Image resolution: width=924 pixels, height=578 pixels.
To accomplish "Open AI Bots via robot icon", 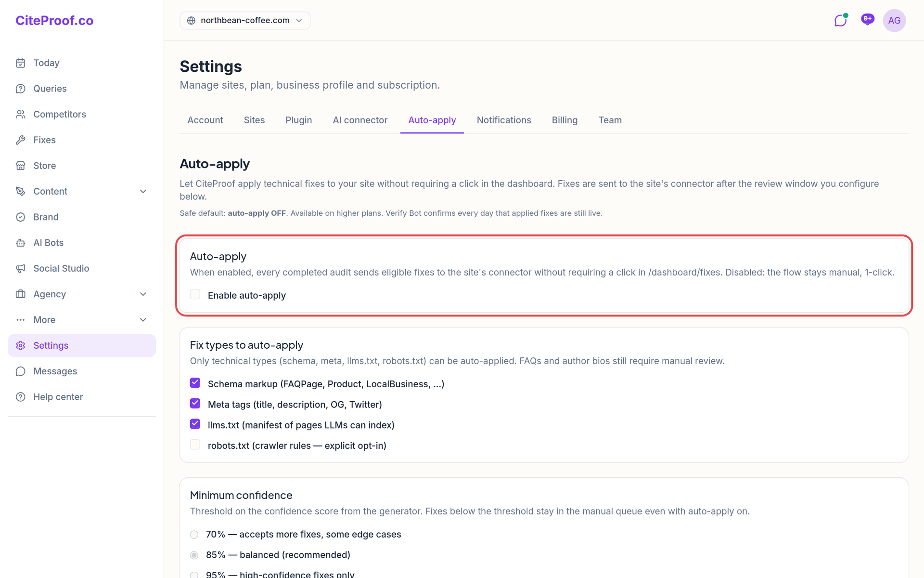I will click(20, 243).
